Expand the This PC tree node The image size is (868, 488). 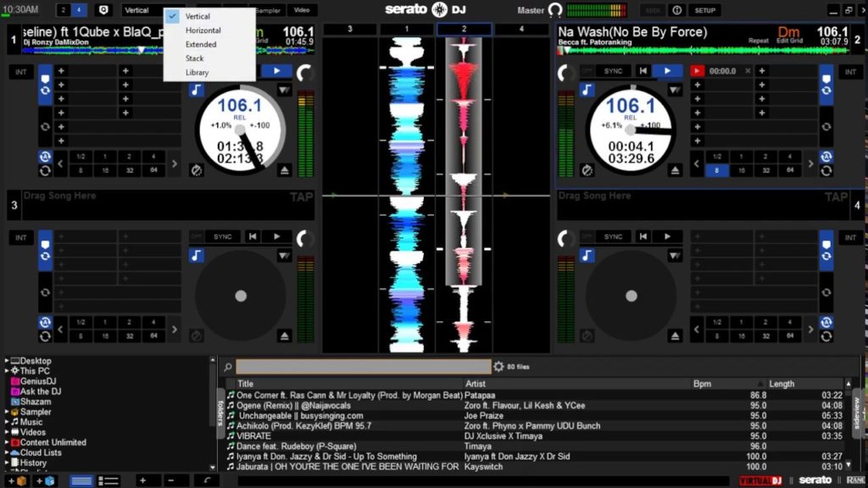point(7,371)
